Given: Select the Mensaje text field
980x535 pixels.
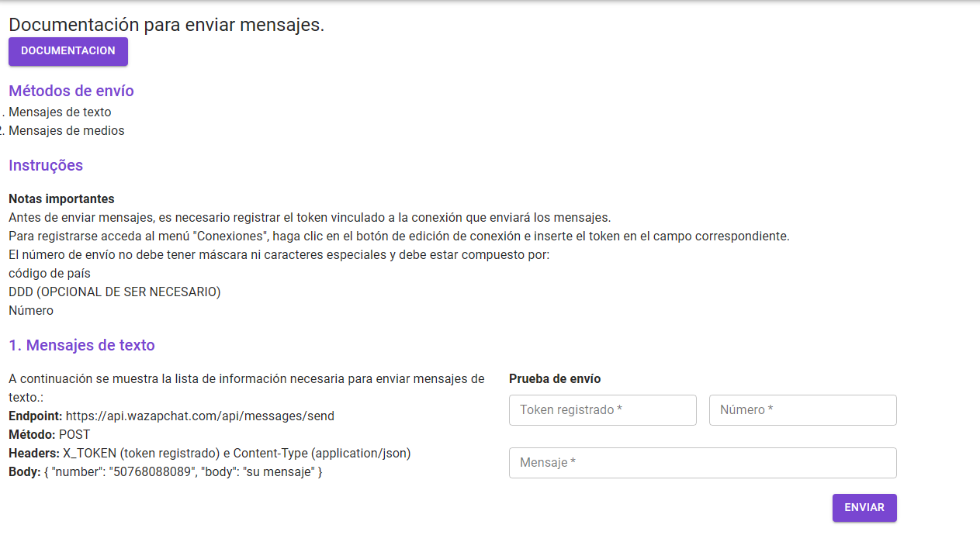Looking at the screenshot, I should pyautogui.click(x=703, y=463).
